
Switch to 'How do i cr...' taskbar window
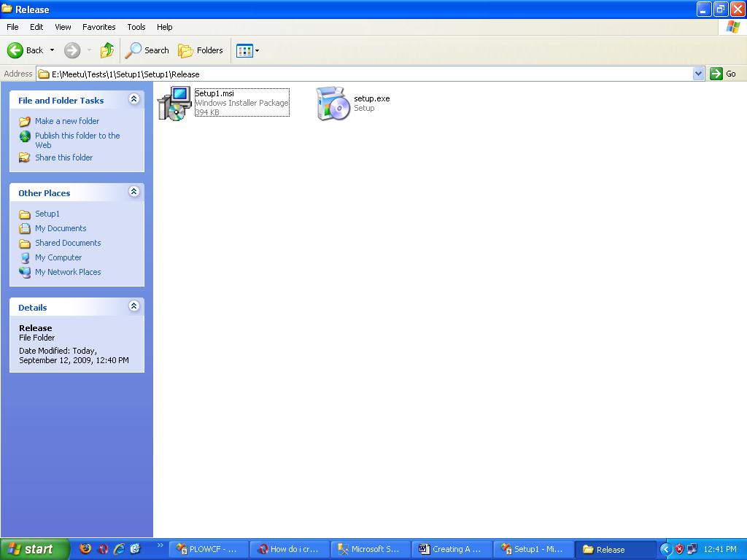(290, 550)
